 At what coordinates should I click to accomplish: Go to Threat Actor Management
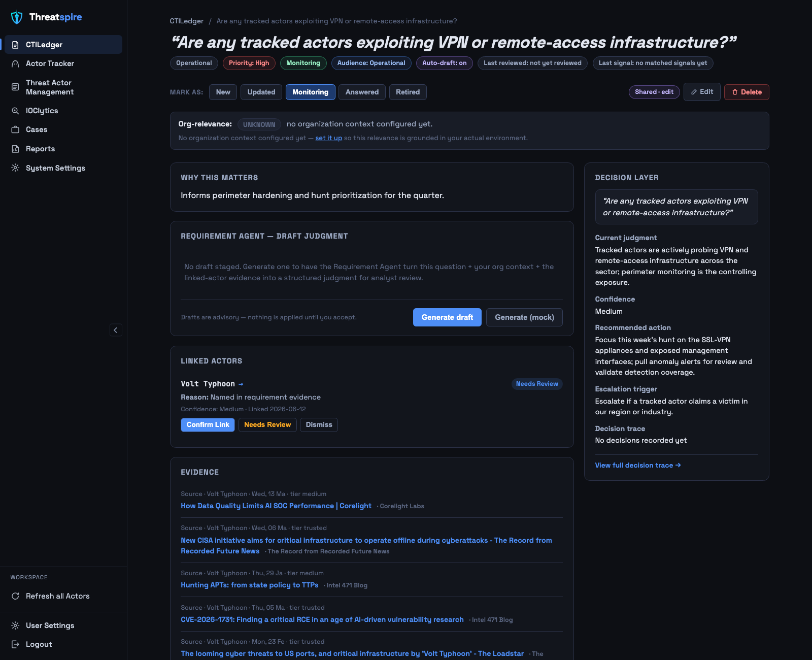[x=63, y=87]
